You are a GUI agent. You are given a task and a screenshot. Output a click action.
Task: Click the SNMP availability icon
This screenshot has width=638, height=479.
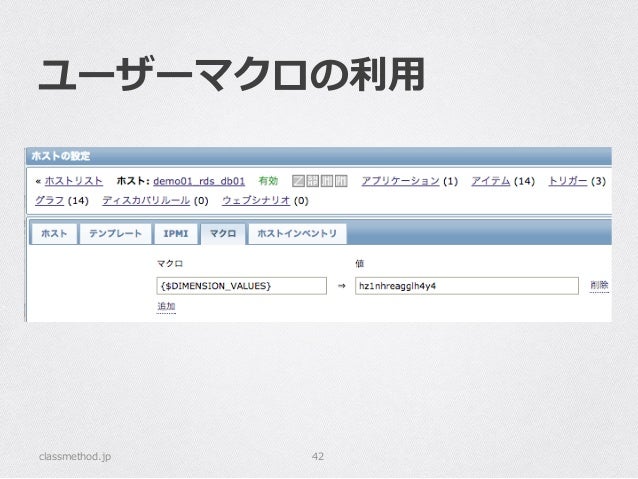[312, 181]
